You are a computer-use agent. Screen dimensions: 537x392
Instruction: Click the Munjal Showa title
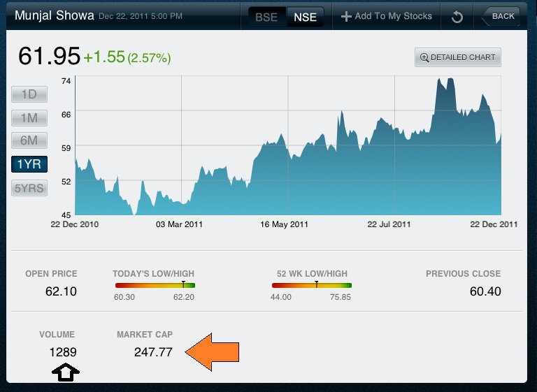54,16
